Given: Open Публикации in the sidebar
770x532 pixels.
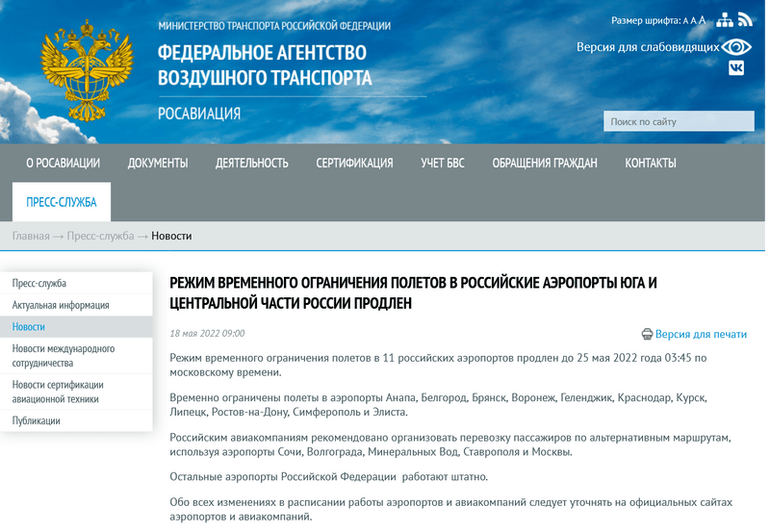Looking at the screenshot, I should pyautogui.click(x=76, y=420).
